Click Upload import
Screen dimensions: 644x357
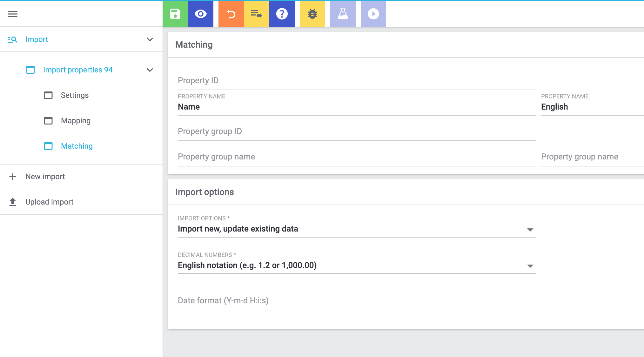pos(49,202)
